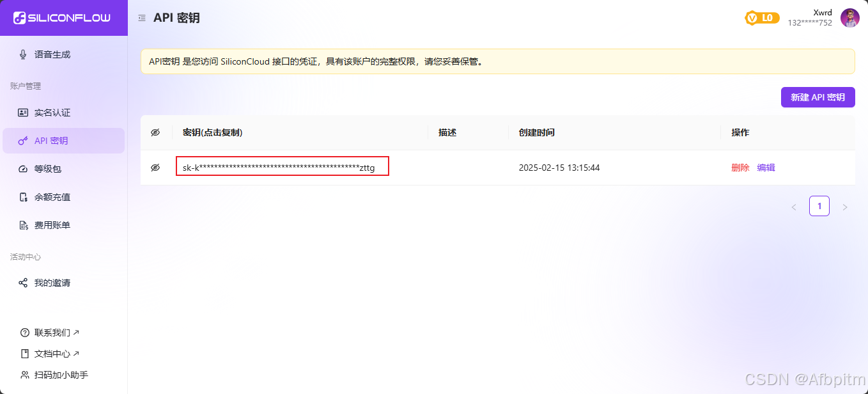
Task: Open the user avatar menu
Action: pyautogui.click(x=849, y=18)
